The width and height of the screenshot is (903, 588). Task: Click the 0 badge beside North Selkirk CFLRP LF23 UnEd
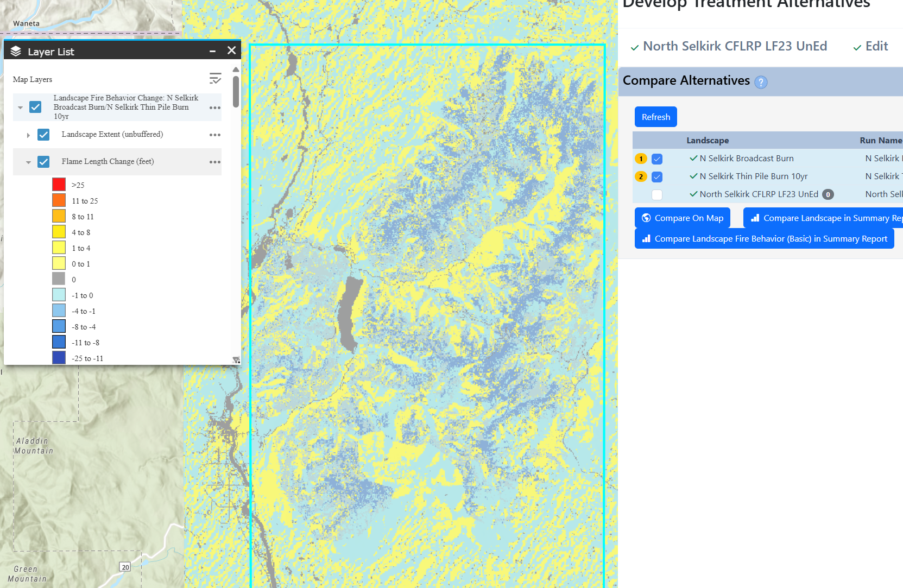pos(828,194)
